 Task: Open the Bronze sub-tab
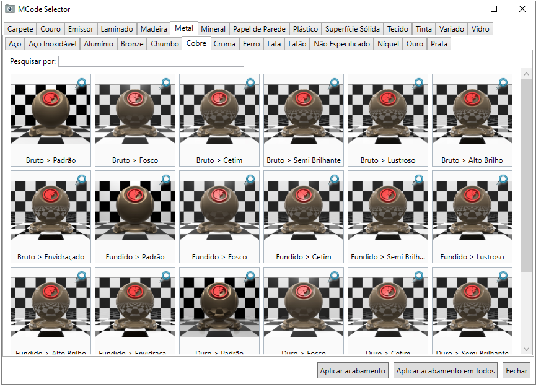point(132,44)
